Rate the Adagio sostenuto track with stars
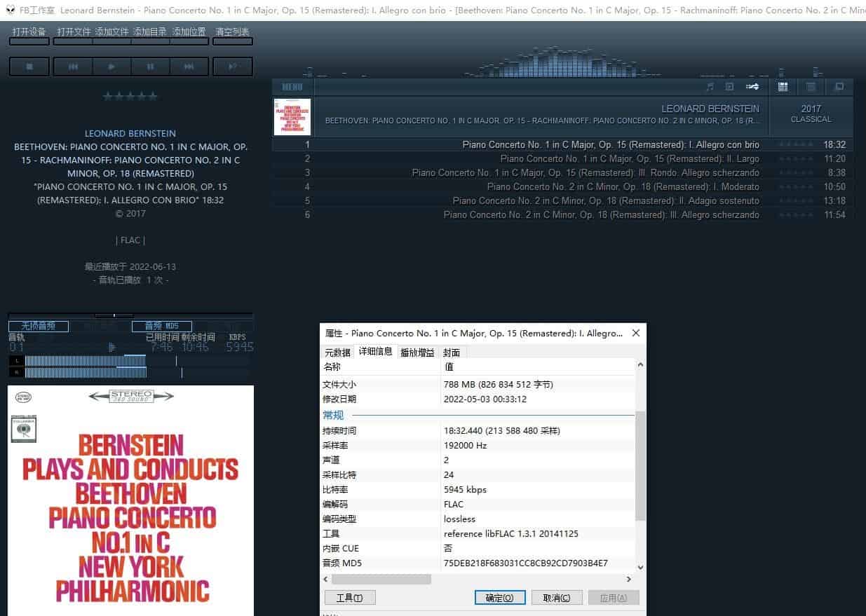This screenshot has height=616, width=866. click(797, 201)
